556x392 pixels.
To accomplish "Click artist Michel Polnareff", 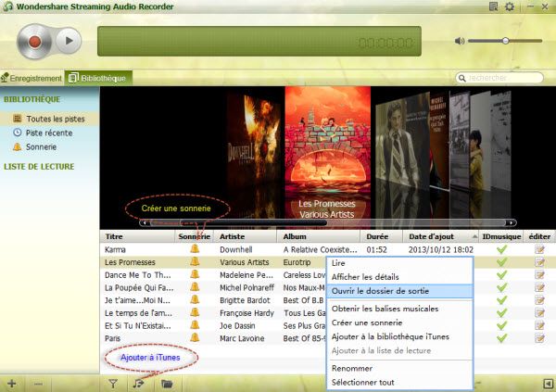I will [246, 287].
